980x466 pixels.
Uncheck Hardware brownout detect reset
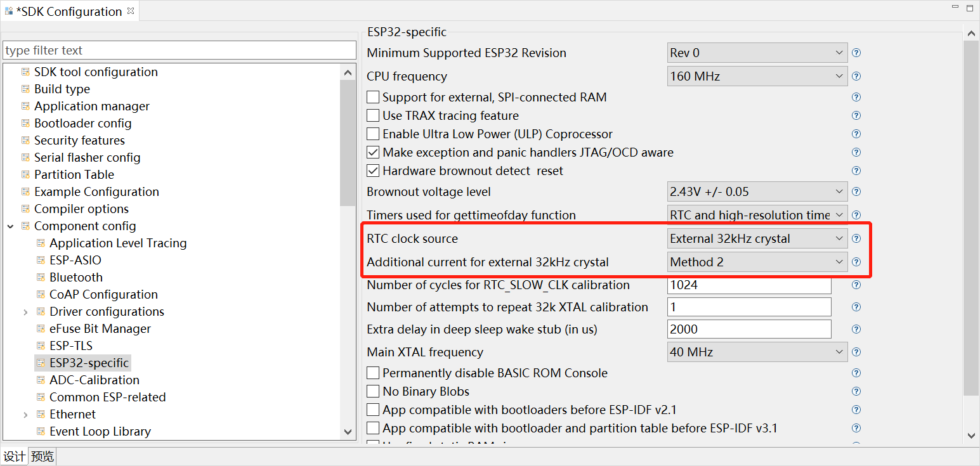click(373, 171)
